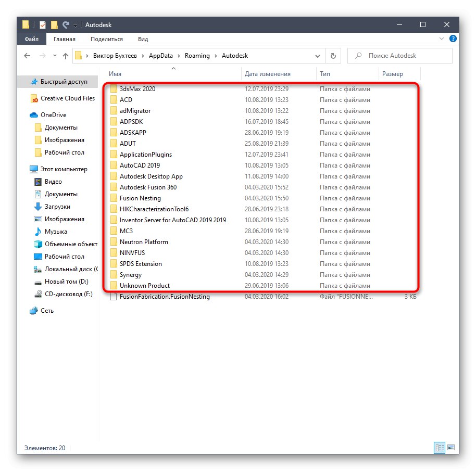Switch to the Главная ribbon tab
This screenshot has height=471, width=476.
point(65,39)
